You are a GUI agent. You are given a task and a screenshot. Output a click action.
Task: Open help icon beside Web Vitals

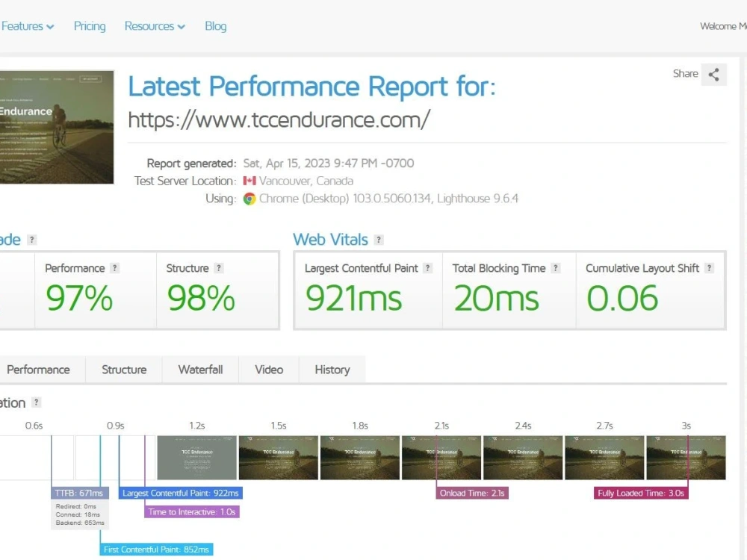point(379,240)
